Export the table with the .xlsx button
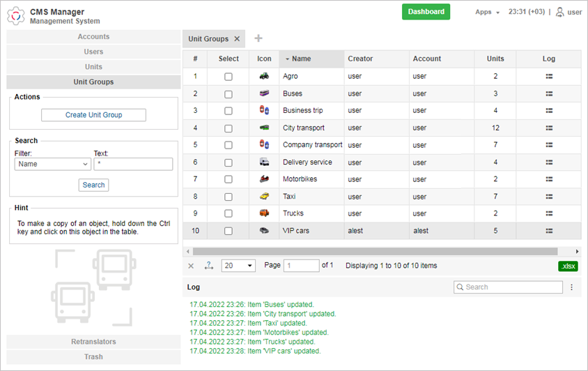Screen dimensions: 588x371 568,266
